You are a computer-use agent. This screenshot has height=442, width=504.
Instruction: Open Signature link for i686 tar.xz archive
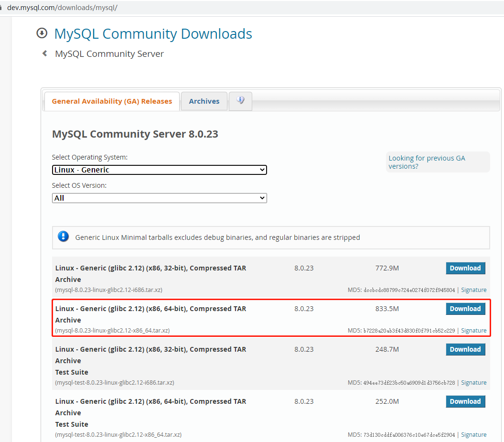click(x=474, y=290)
